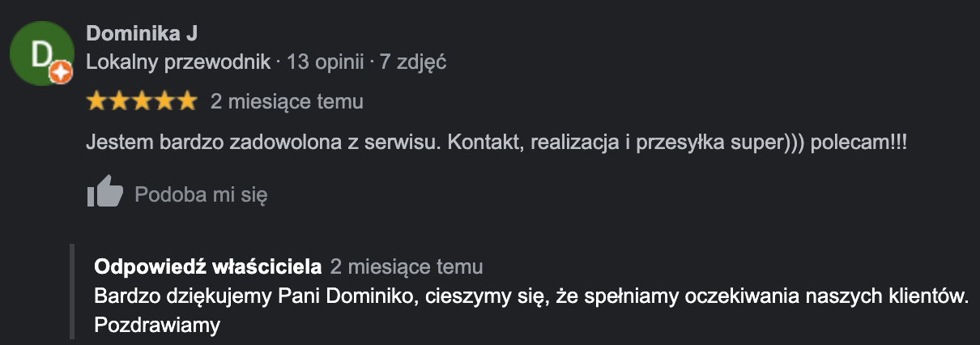980x345 pixels.
Task: Open the Dominika J profile name
Action: click(142, 33)
